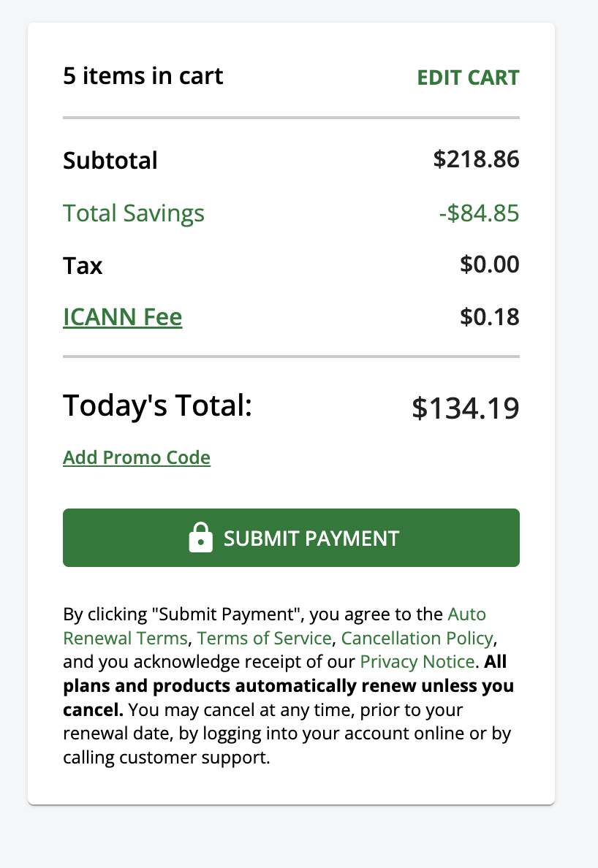Click the "5 items in cart" heading

pyautogui.click(x=143, y=76)
